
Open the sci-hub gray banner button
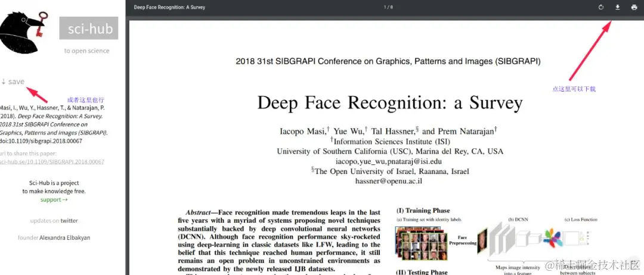89,29
